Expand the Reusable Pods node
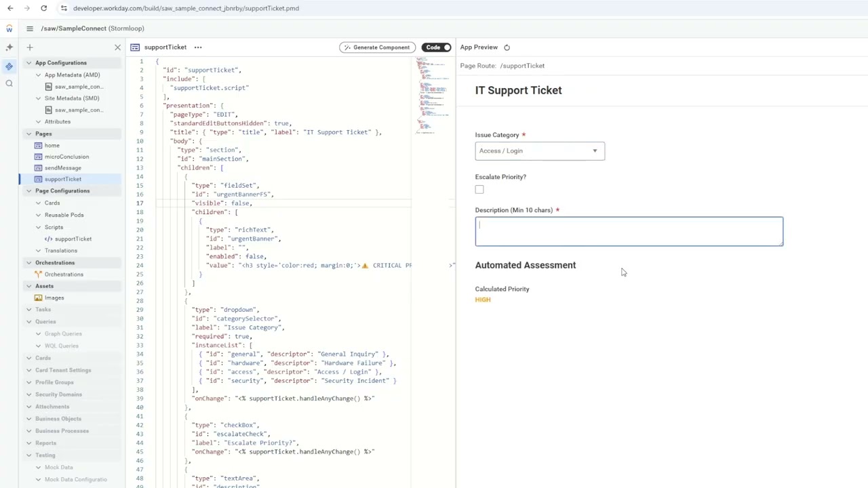 coord(39,216)
